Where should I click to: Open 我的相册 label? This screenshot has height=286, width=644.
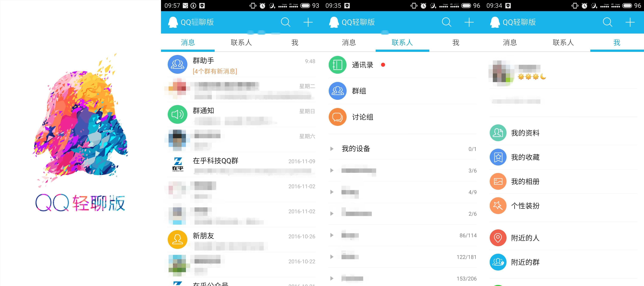click(525, 181)
